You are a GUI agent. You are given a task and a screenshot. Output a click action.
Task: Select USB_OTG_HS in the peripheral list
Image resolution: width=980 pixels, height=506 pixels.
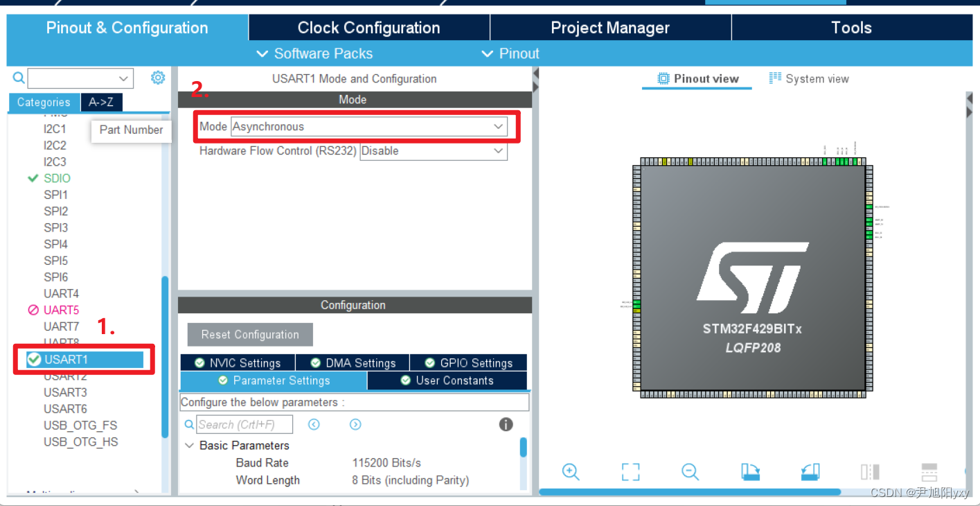click(x=80, y=442)
